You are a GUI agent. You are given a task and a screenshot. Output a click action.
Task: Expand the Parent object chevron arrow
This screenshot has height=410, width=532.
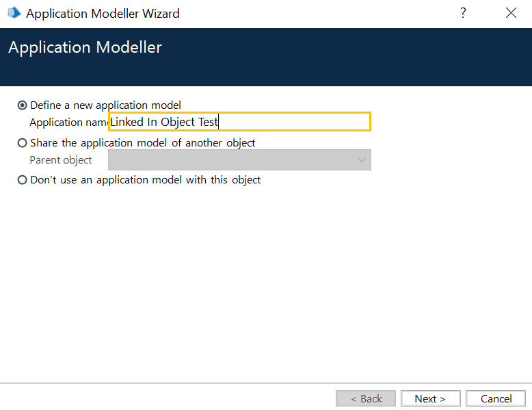click(362, 160)
